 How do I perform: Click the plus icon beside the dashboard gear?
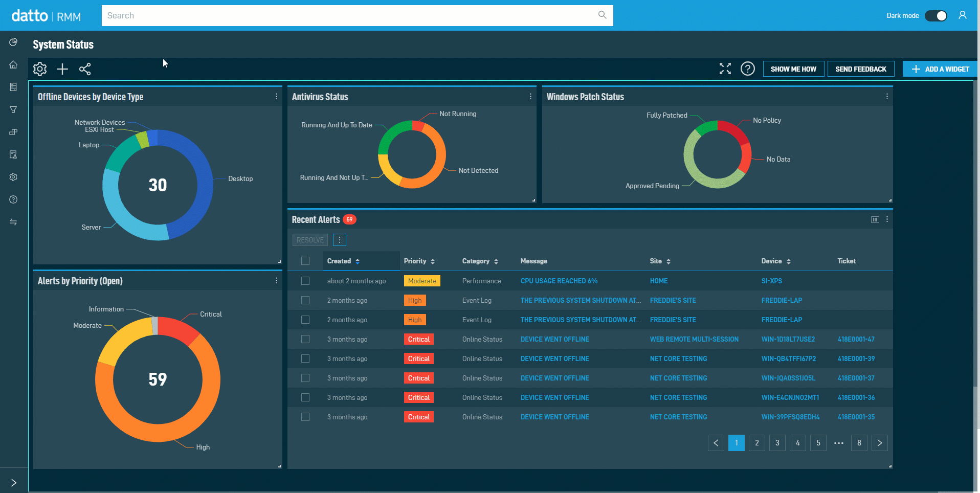click(62, 69)
